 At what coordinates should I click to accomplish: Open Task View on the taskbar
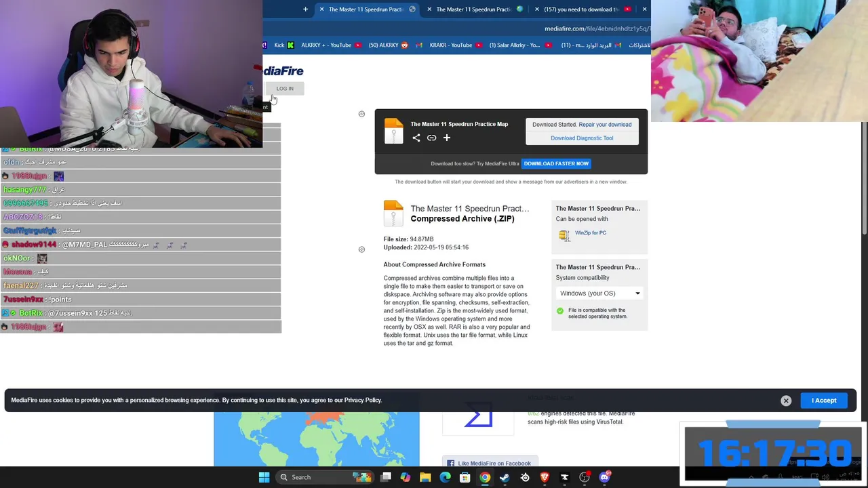386,477
